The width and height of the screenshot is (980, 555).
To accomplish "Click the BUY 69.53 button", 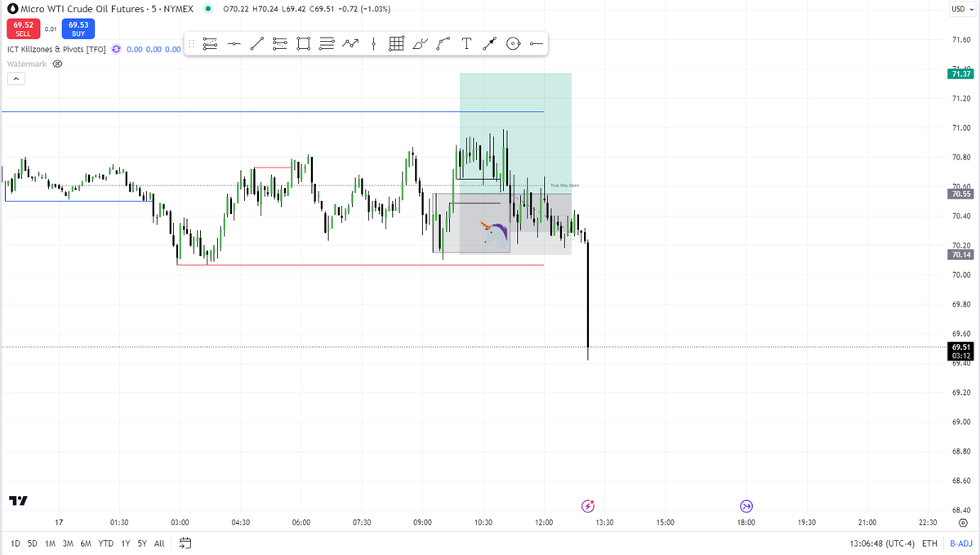I will click(78, 29).
